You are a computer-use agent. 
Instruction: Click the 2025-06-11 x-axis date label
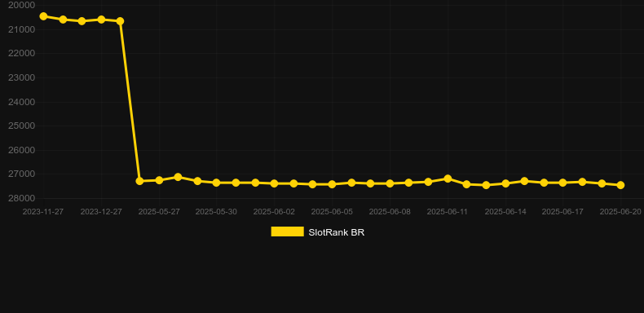448,212
